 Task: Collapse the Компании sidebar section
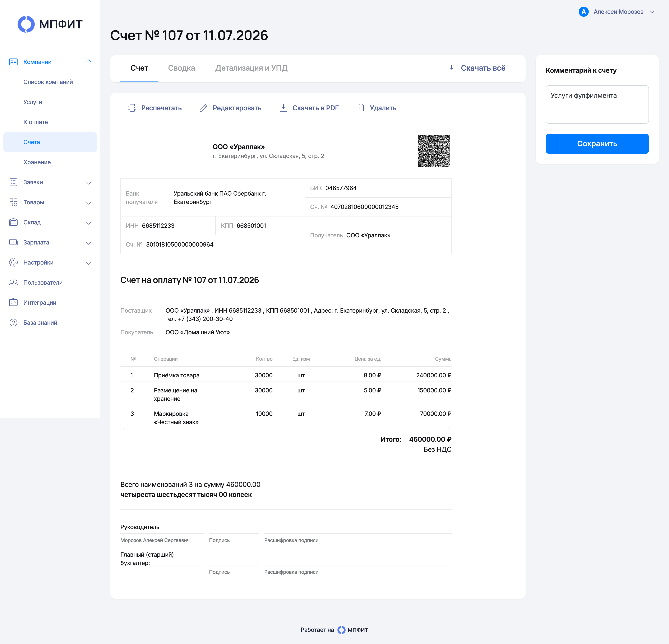tap(88, 61)
